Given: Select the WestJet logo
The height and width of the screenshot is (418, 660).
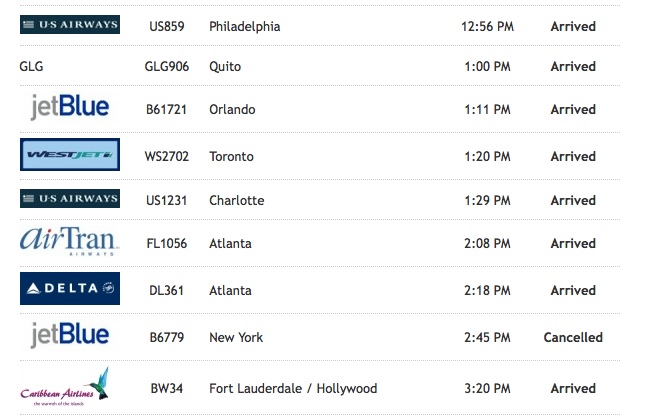Looking at the screenshot, I should 70,155.
